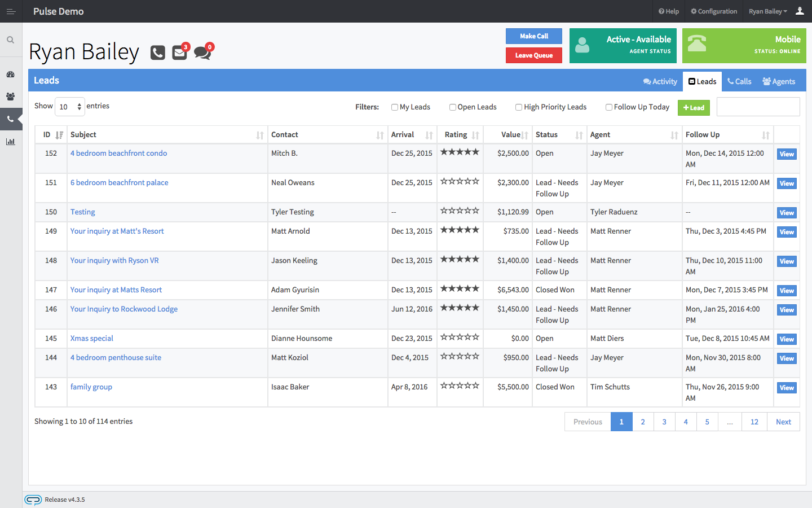Open the agents panel from the sidebar
This screenshot has height=508, width=812.
(11, 97)
